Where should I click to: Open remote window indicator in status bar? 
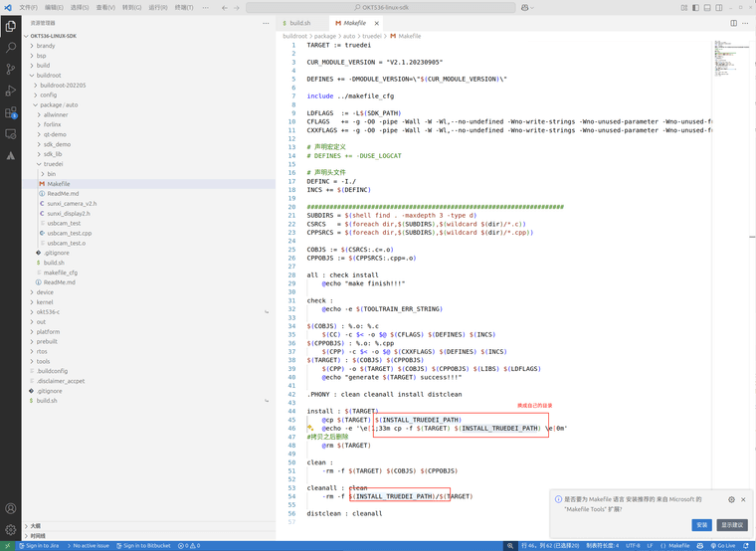[x=8, y=546]
